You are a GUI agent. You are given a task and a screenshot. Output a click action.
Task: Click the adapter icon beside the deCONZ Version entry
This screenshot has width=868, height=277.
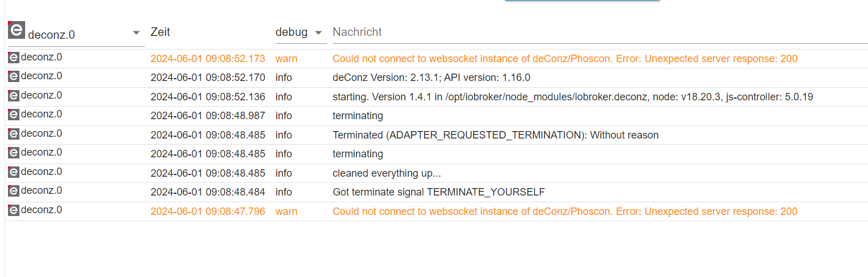pyautogui.click(x=14, y=76)
